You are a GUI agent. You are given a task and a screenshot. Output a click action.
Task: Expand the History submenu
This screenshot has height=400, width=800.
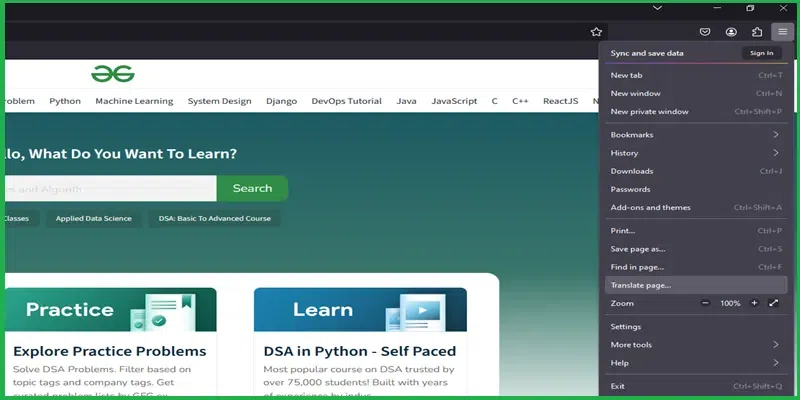[x=696, y=153]
